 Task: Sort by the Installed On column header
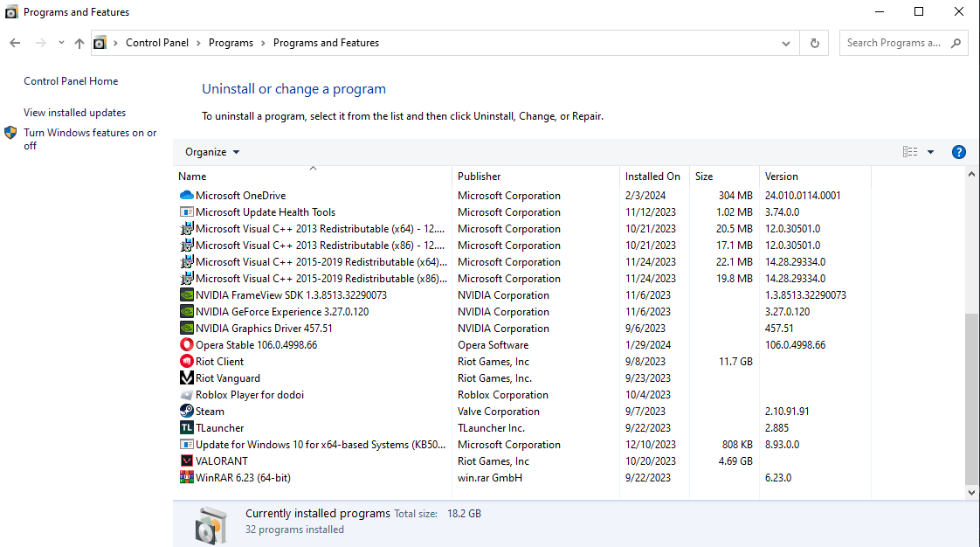click(653, 177)
